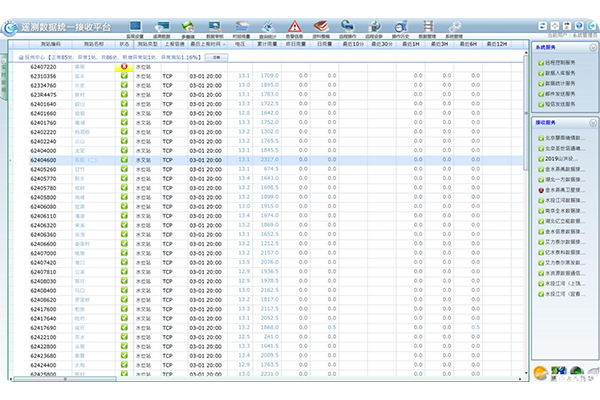Click the 资料整编 books icon in toolbar
Viewport: 600px width, 400px height.
coord(322,27)
